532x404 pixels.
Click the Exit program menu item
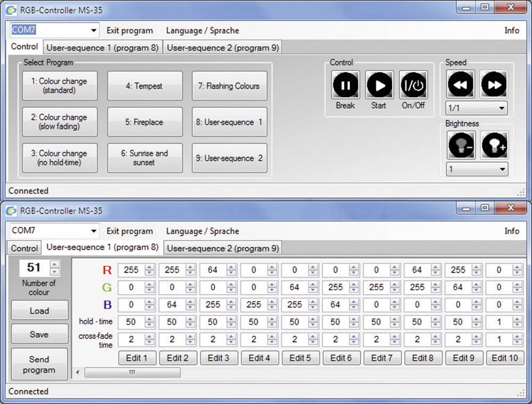coord(130,30)
